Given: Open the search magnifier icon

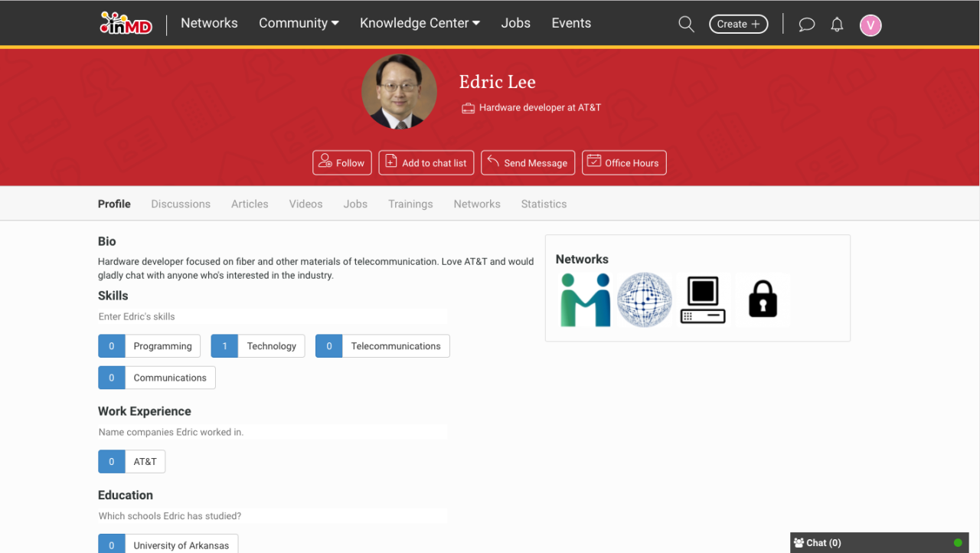Looking at the screenshot, I should point(686,25).
